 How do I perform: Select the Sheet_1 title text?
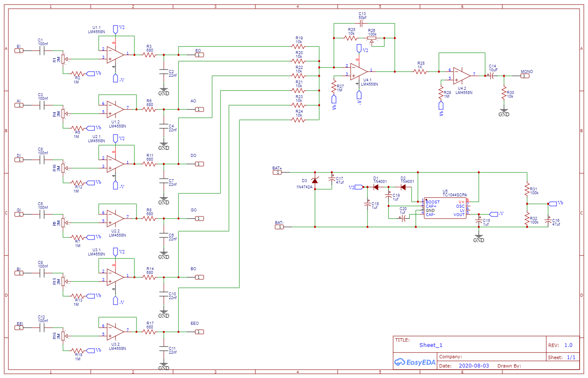[x=430, y=345]
